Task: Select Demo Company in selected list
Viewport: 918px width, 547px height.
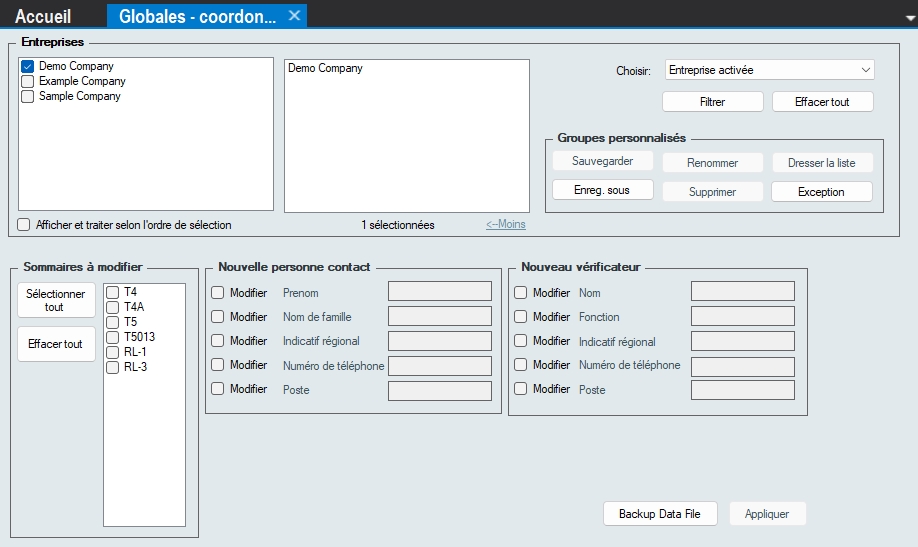Action: (325, 69)
